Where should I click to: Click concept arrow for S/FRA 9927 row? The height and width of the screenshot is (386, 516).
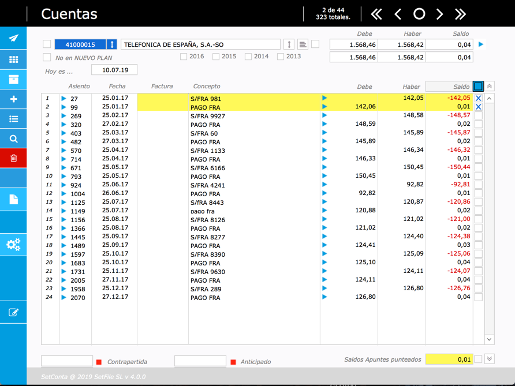(324, 115)
